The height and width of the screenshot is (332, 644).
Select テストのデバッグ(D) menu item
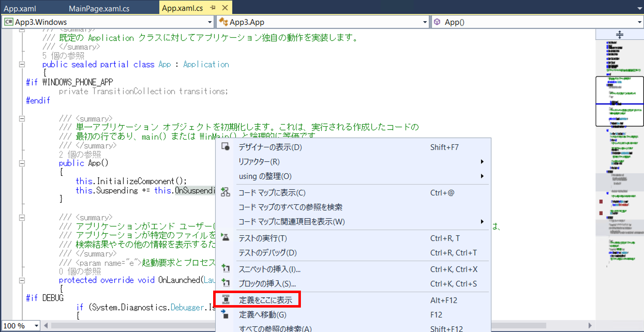pyautogui.click(x=353, y=253)
